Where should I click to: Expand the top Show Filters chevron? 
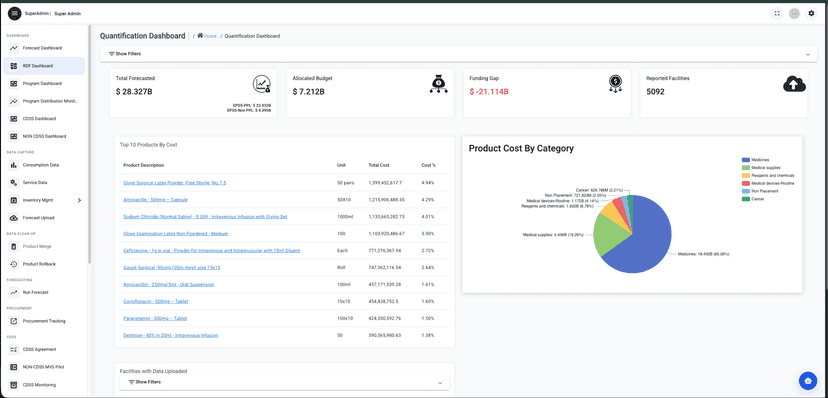tap(807, 54)
